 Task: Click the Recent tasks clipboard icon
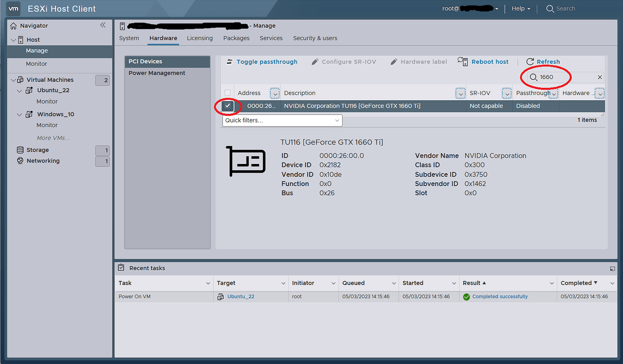(x=121, y=268)
